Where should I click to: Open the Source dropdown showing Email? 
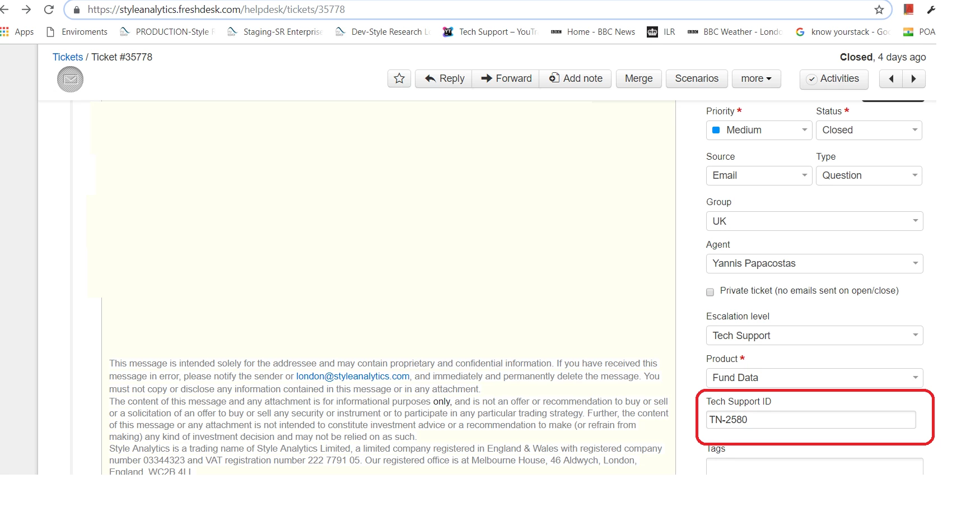759,175
